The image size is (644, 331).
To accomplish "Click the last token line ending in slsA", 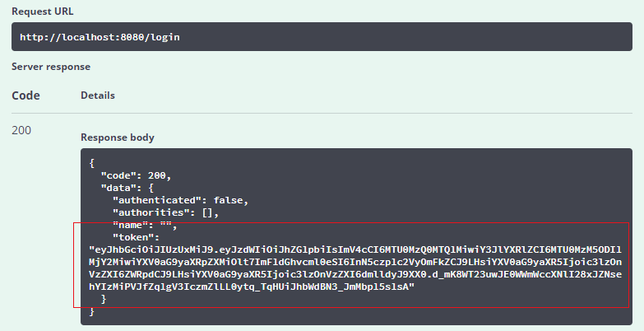I will coord(252,287).
